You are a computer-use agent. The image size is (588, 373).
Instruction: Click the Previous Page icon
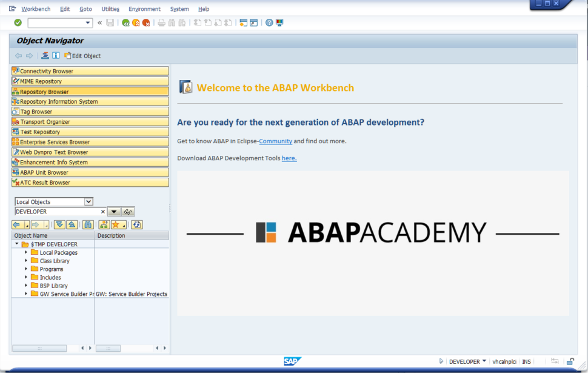coord(208,23)
